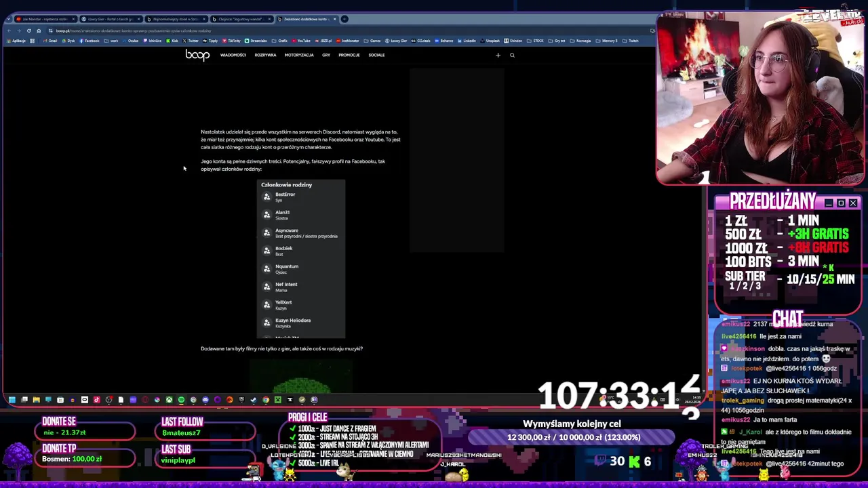Close the Znaleziono dodatkowe konto tab
This screenshot has height=488, width=868.
click(334, 19)
